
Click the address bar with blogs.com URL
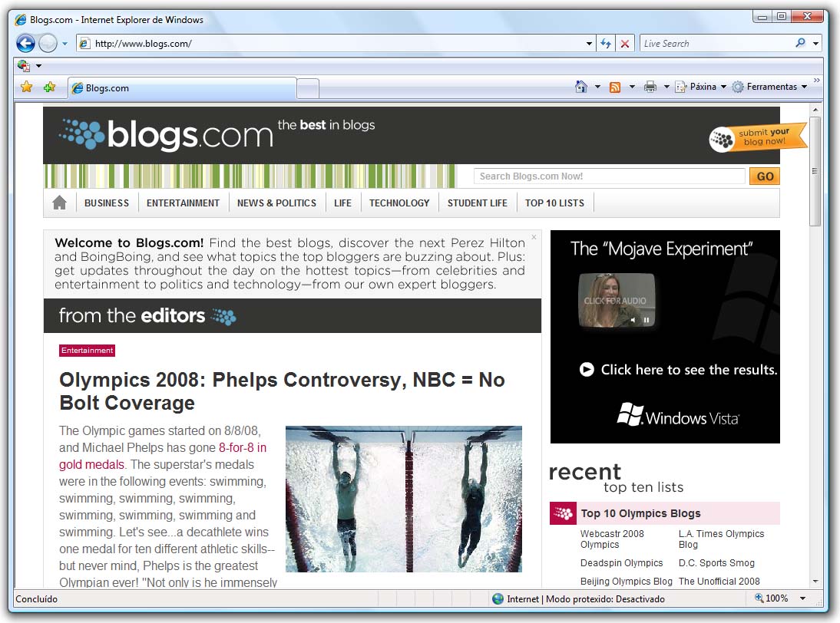point(330,44)
